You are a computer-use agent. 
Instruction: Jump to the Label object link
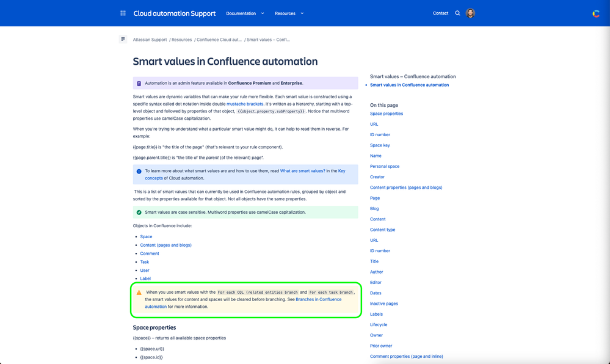click(145, 278)
